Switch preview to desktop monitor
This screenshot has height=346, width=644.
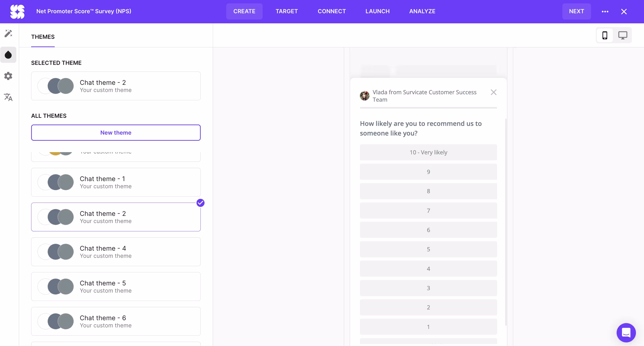click(x=622, y=35)
